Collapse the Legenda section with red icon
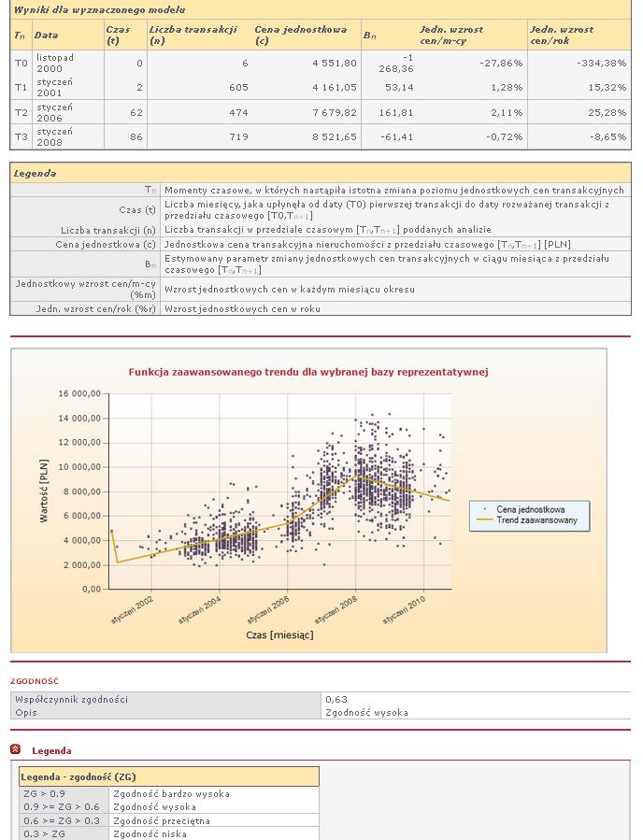The width and height of the screenshot is (643, 840). click(16, 749)
